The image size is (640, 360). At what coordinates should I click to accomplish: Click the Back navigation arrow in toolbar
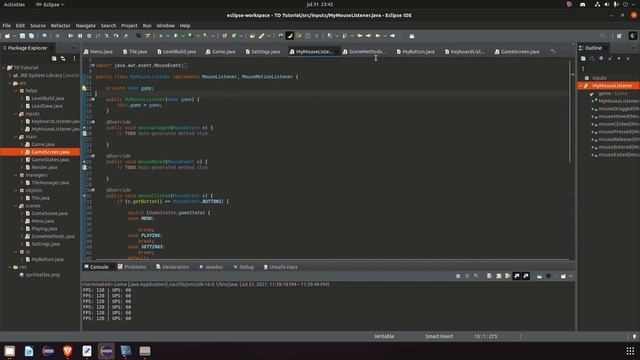[x=378, y=36]
